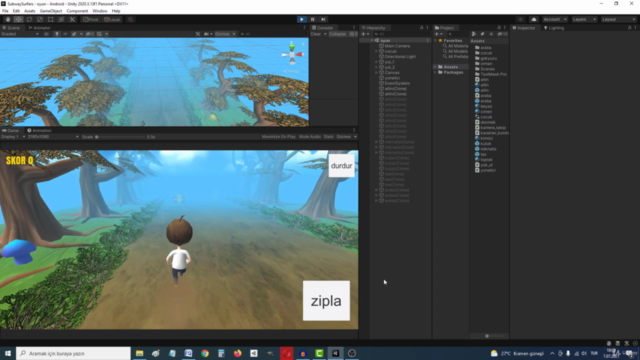
Task: Open the Component menu
Action: [77, 11]
